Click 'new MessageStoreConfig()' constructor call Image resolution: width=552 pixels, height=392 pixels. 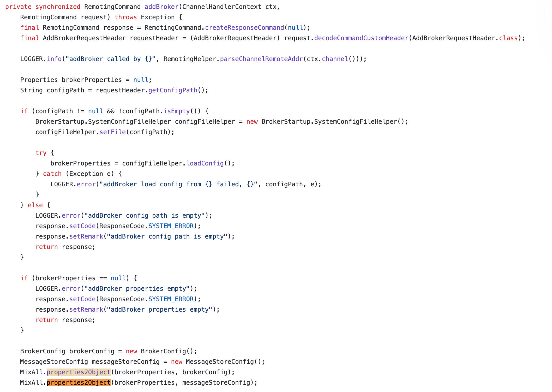click(216, 362)
